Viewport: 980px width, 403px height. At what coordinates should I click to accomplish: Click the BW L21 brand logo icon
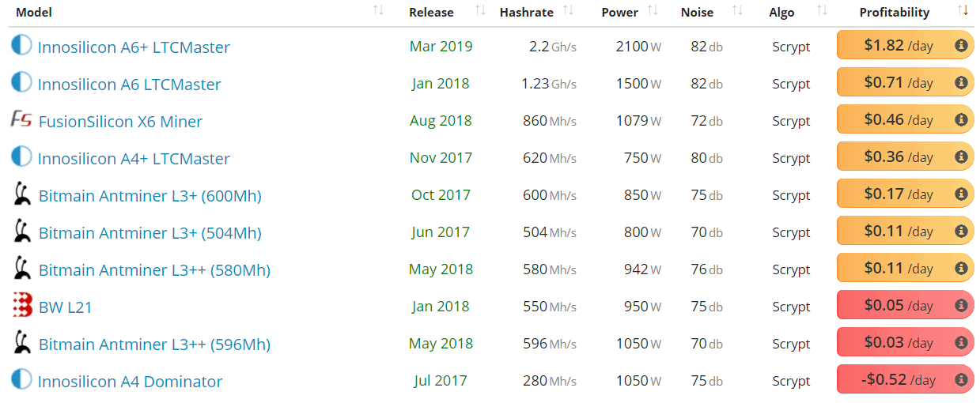pos(22,306)
